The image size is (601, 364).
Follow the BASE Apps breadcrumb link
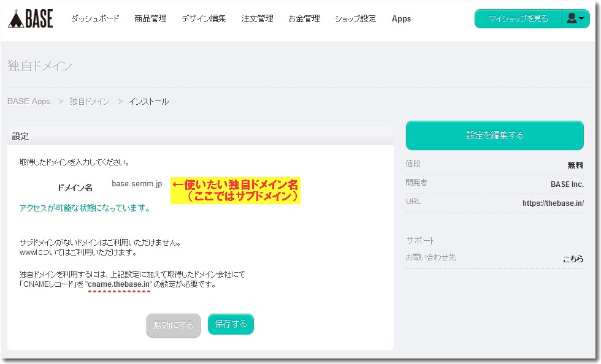29,102
